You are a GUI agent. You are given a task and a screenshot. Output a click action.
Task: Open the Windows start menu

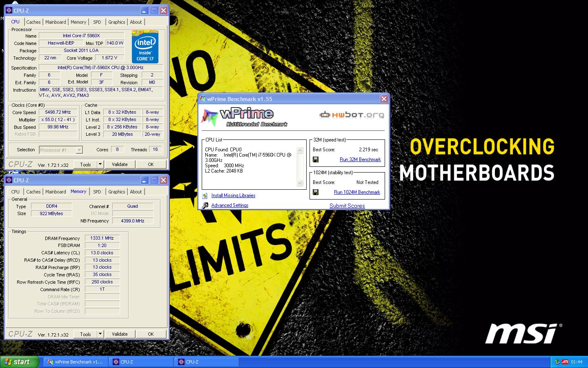click(x=19, y=362)
